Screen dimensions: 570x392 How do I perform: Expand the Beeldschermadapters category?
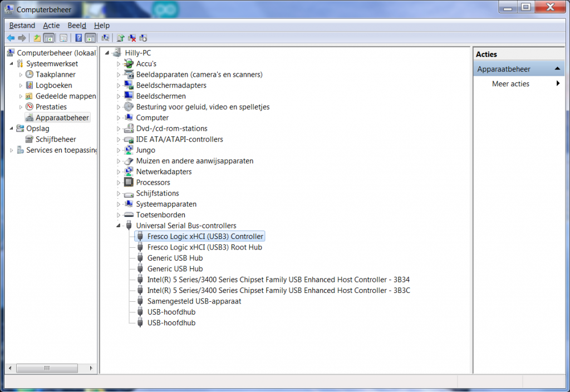click(x=118, y=86)
